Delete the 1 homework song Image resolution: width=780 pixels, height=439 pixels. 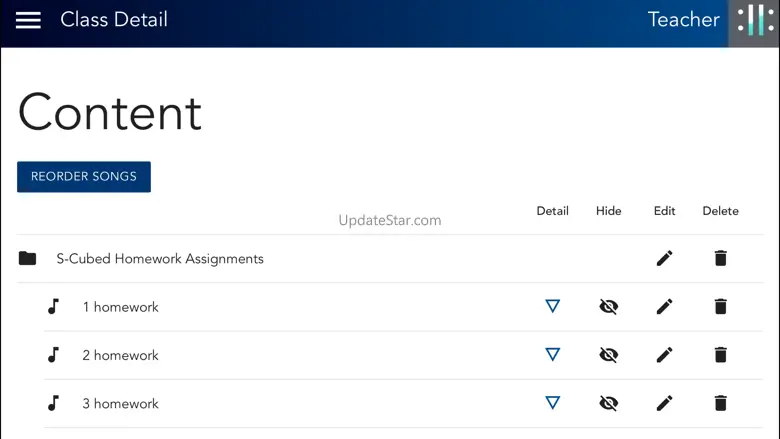[x=720, y=307]
